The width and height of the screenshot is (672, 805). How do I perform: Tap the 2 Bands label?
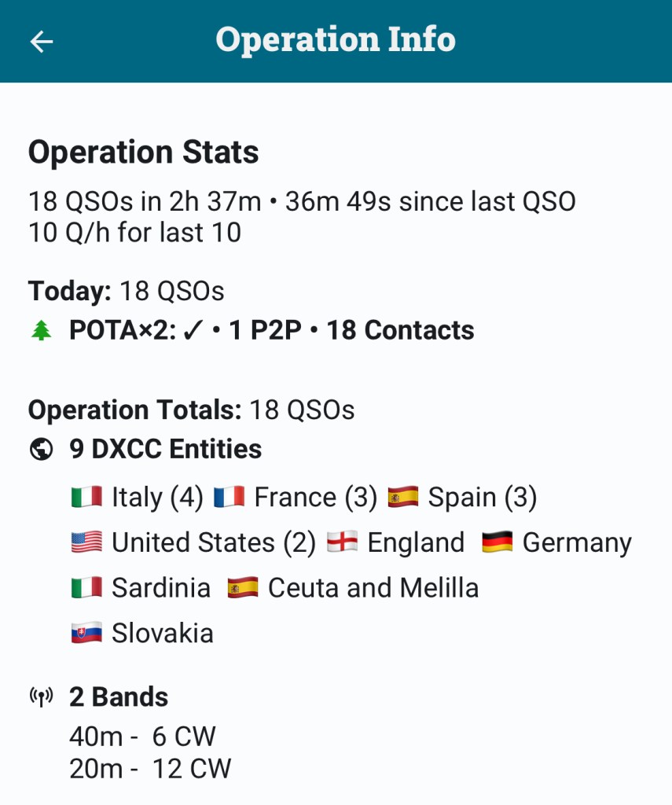pos(119,697)
